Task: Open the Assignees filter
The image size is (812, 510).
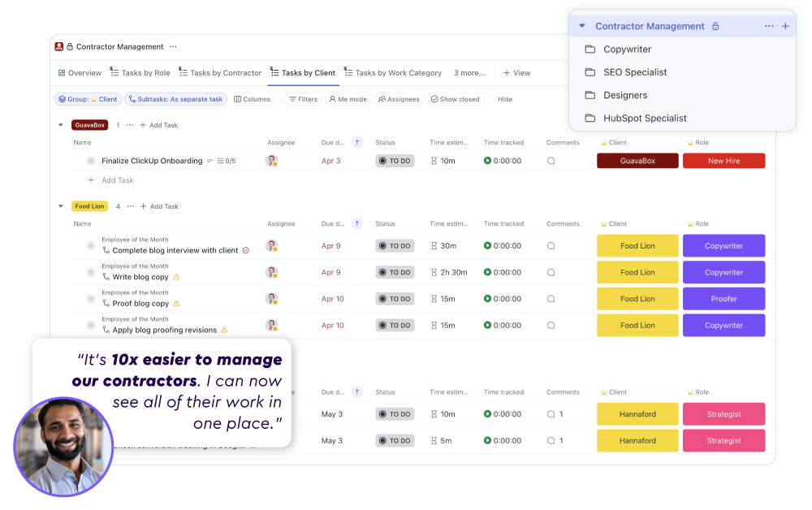Action: (399, 99)
